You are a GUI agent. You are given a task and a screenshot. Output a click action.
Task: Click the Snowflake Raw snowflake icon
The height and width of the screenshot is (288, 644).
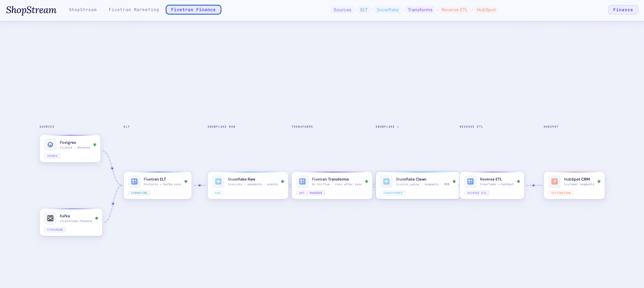(x=218, y=181)
